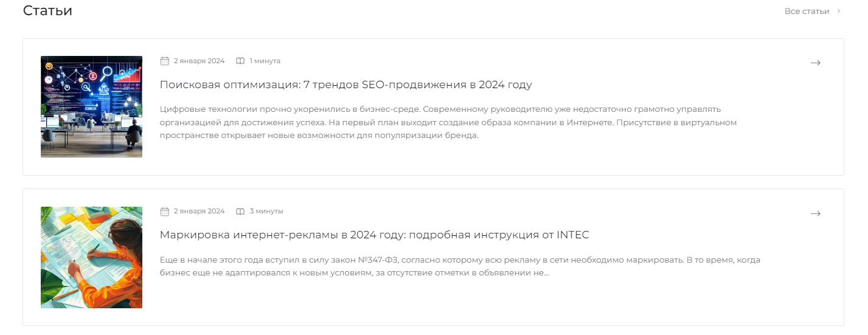The width and height of the screenshot is (868, 335).
Task: Click the woman writing documents thumbnail
Action: [x=91, y=257]
